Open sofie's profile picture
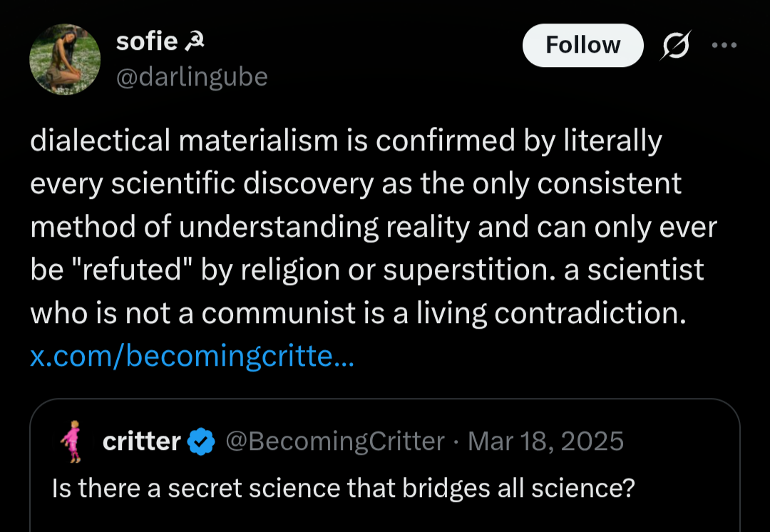The image size is (770, 532). coord(65,59)
